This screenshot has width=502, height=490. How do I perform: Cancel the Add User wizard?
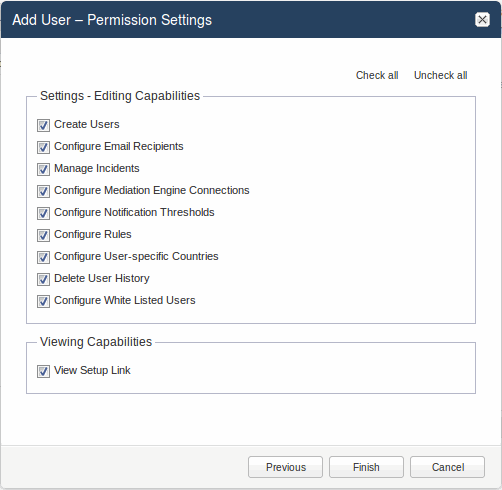point(447,467)
